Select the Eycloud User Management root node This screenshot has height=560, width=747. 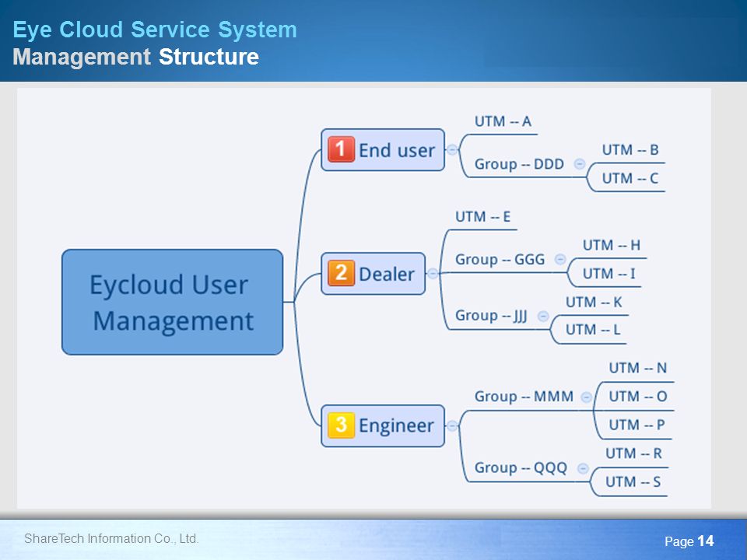pyautogui.click(x=173, y=302)
